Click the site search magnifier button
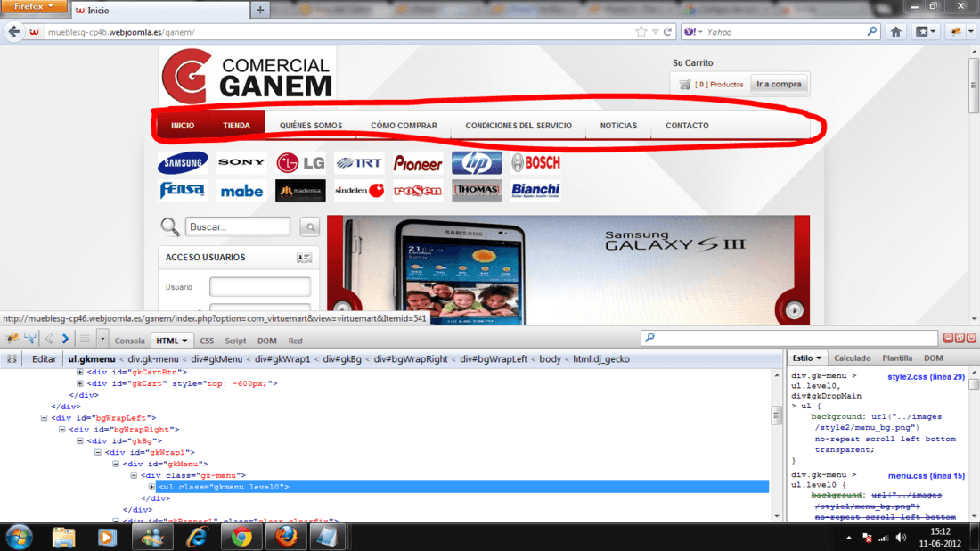Screen dimensions: 980x551 (310, 227)
